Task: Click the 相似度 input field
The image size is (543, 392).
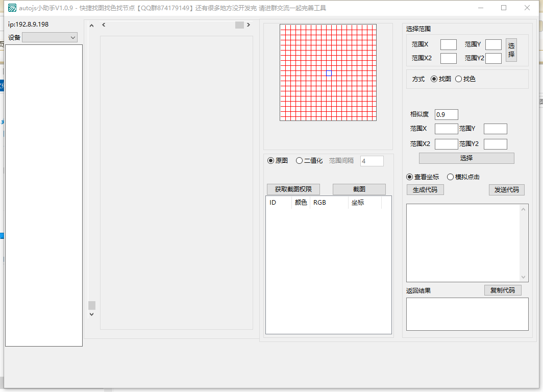Action: point(446,115)
